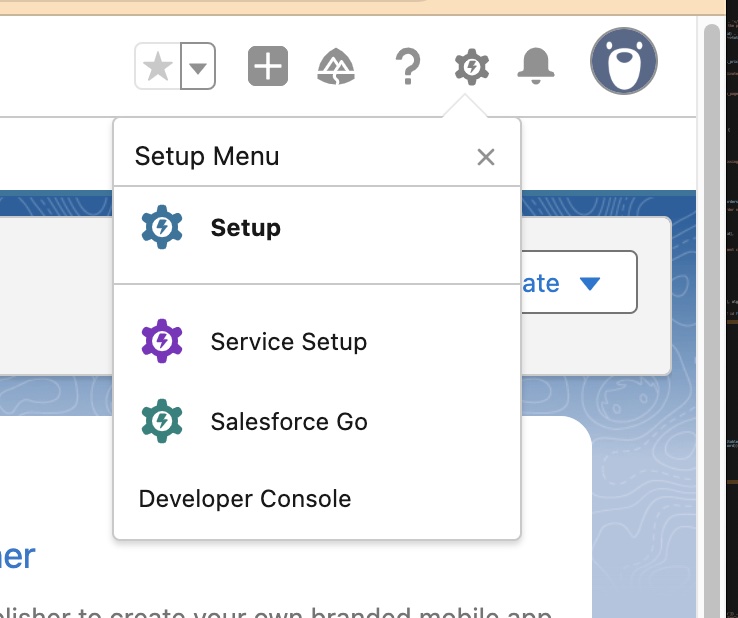Open the favorites list dropdown arrow

pyautogui.click(x=198, y=66)
